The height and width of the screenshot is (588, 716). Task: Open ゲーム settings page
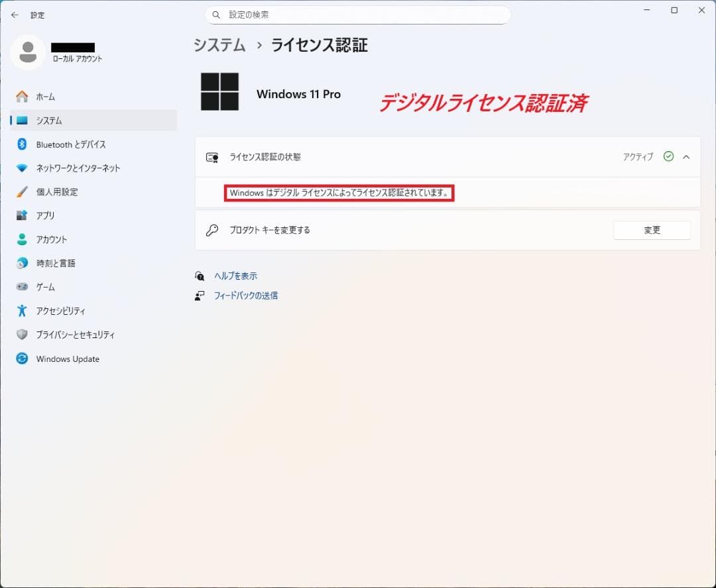pos(93,286)
